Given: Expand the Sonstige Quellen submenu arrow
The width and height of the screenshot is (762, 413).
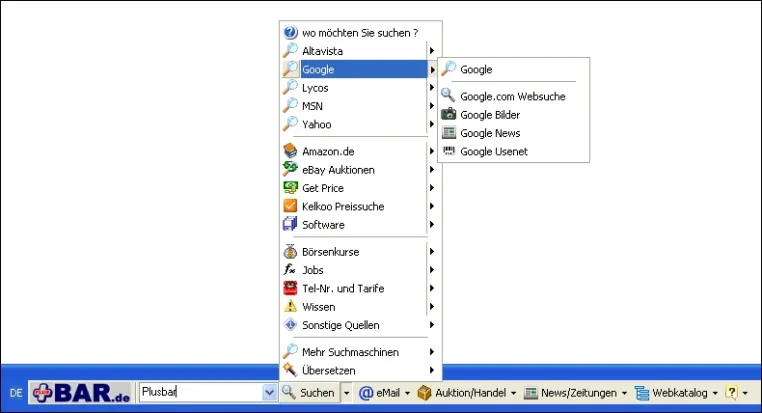Looking at the screenshot, I should 432,325.
